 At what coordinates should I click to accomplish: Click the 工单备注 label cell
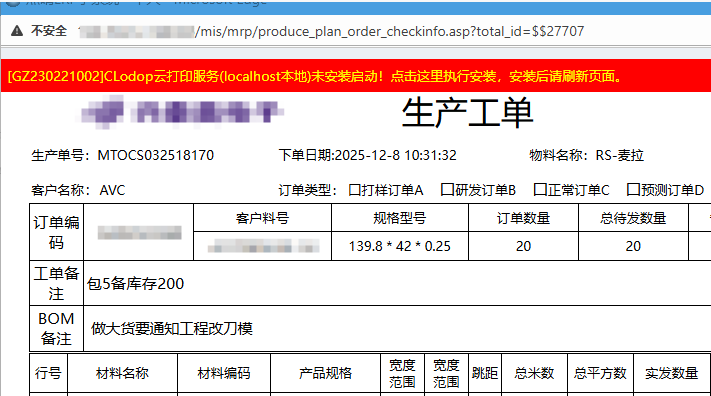point(56,284)
